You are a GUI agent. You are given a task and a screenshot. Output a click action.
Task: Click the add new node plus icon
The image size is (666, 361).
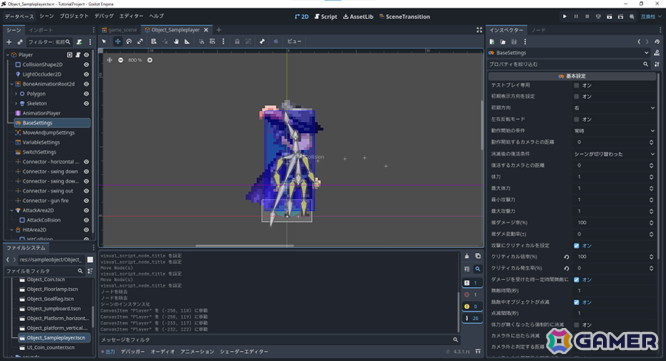[x=9, y=42]
